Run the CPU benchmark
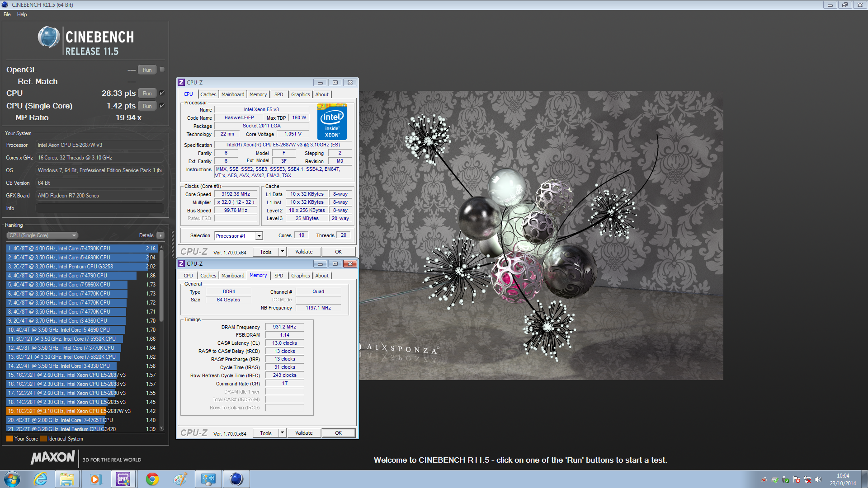The width and height of the screenshot is (868, 488). pyautogui.click(x=147, y=93)
